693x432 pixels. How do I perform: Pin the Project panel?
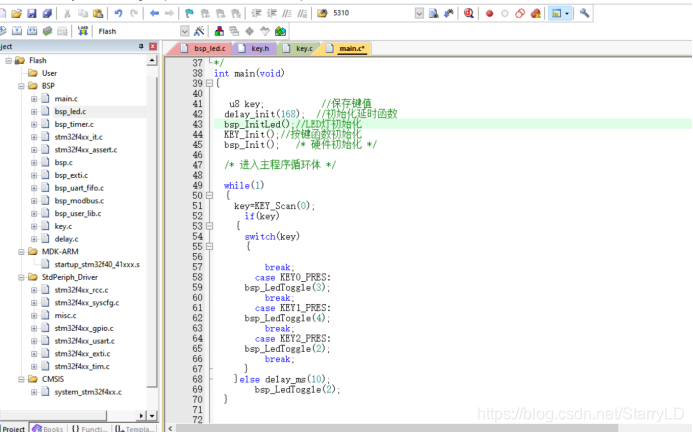click(141, 46)
